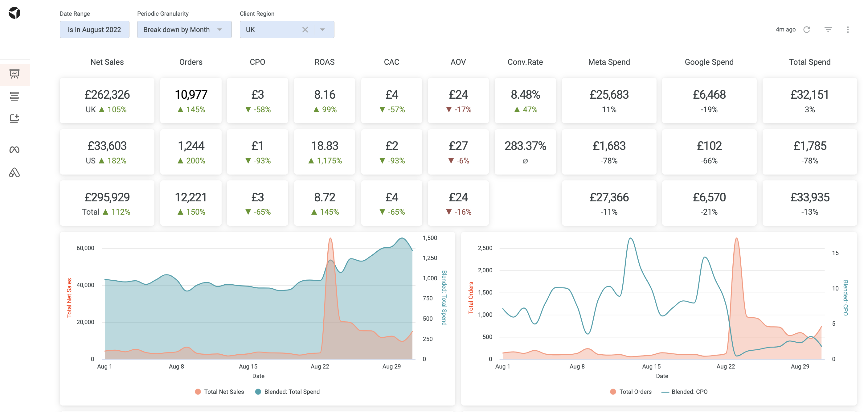Click the UK Meta Spend £25,683 card
The height and width of the screenshot is (412, 868).
609,101
